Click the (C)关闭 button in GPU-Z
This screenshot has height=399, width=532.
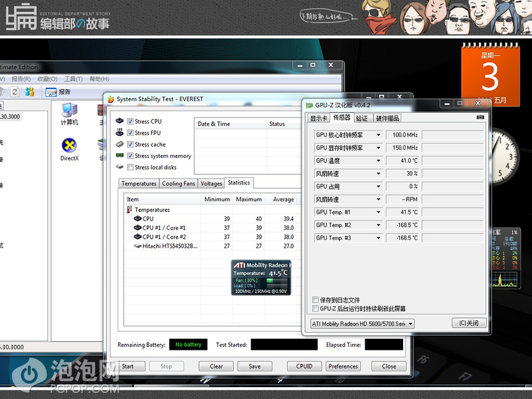click(x=469, y=323)
